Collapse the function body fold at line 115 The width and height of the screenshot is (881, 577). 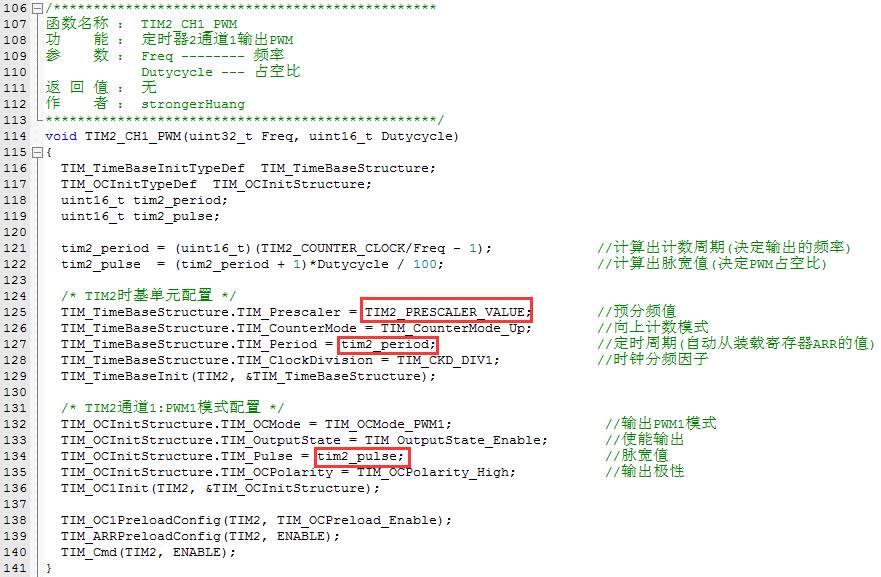[x=37, y=152]
